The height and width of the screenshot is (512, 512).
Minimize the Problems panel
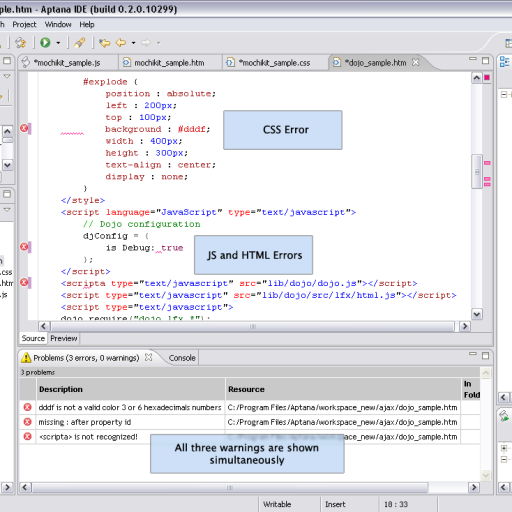473,354
